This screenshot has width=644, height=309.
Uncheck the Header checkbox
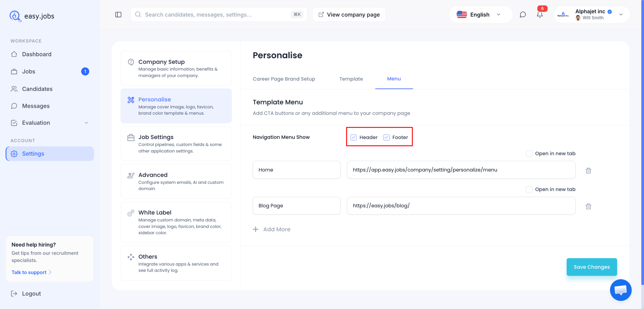pyautogui.click(x=353, y=137)
